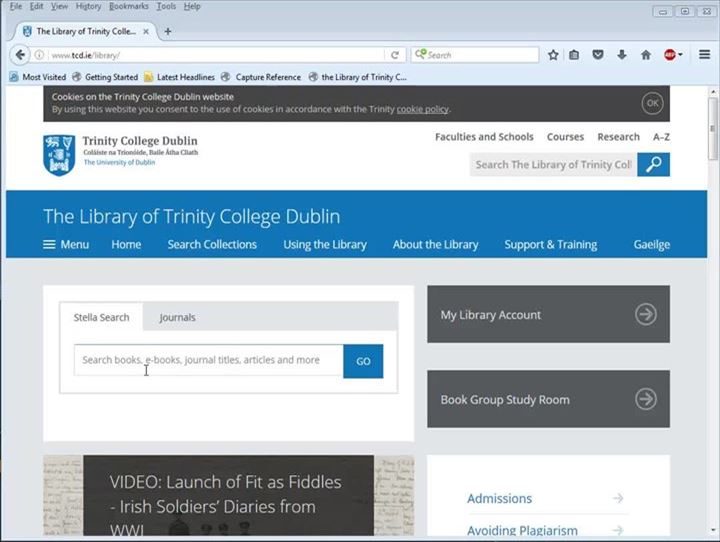This screenshot has width=720, height=542.
Task: Click the magnifier site search button
Action: [x=653, y=165]
